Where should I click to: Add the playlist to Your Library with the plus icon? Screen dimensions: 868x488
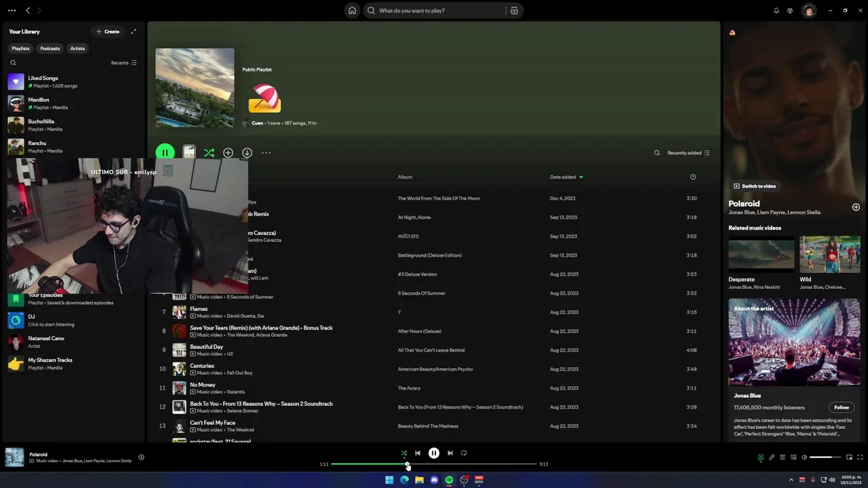[x=228, y=153]
